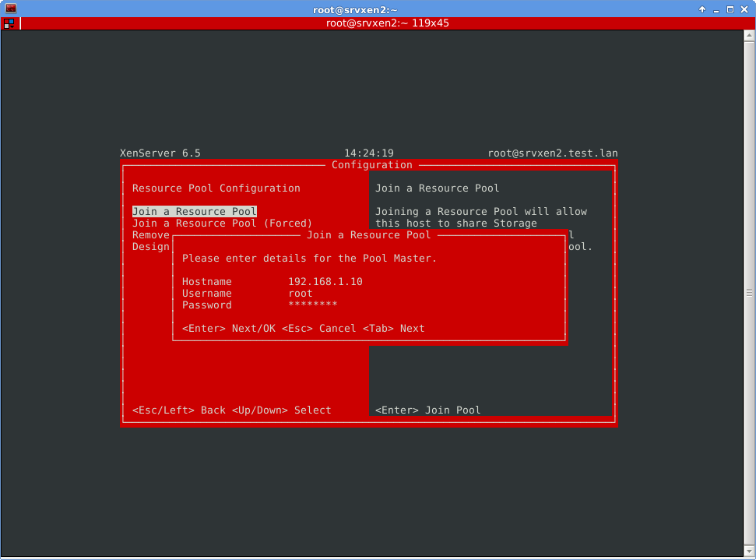
Task: Click 'root@srvxen2.test.lan' host label
Action: tap(553, 153)
